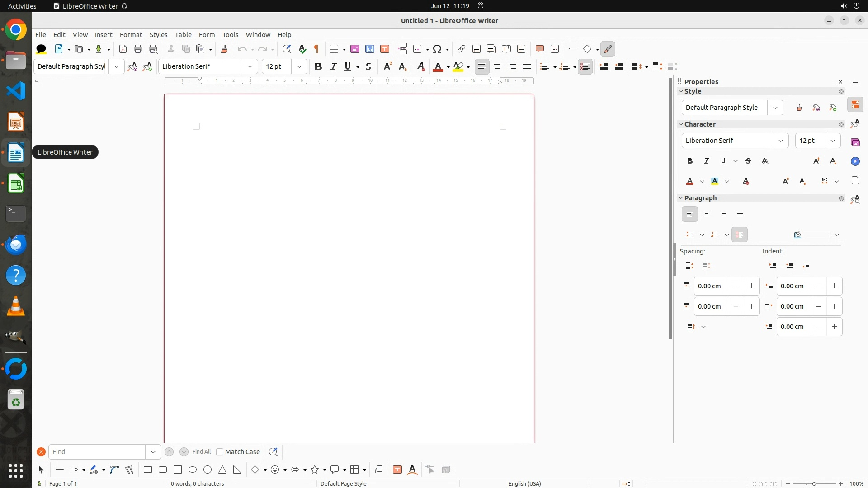The width and height of the screenshot is (868, 488).
Task: Enable the Match Case checkbox
Action: tap(220, 452)
